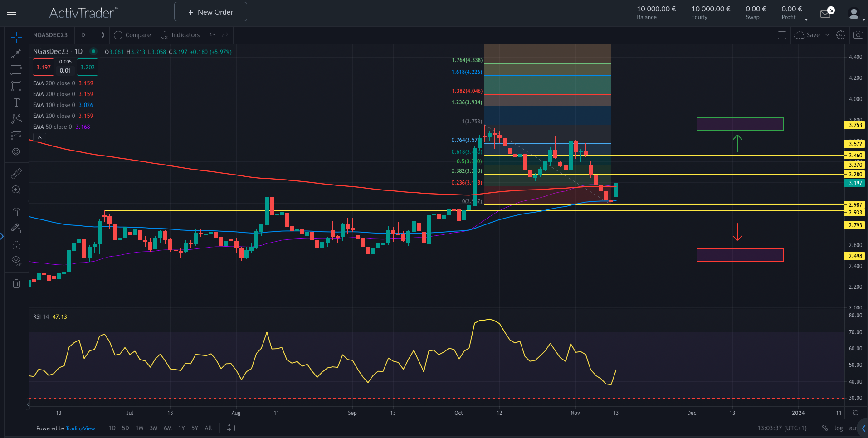Take a chart snapshot with camera icon

(858, 35)
